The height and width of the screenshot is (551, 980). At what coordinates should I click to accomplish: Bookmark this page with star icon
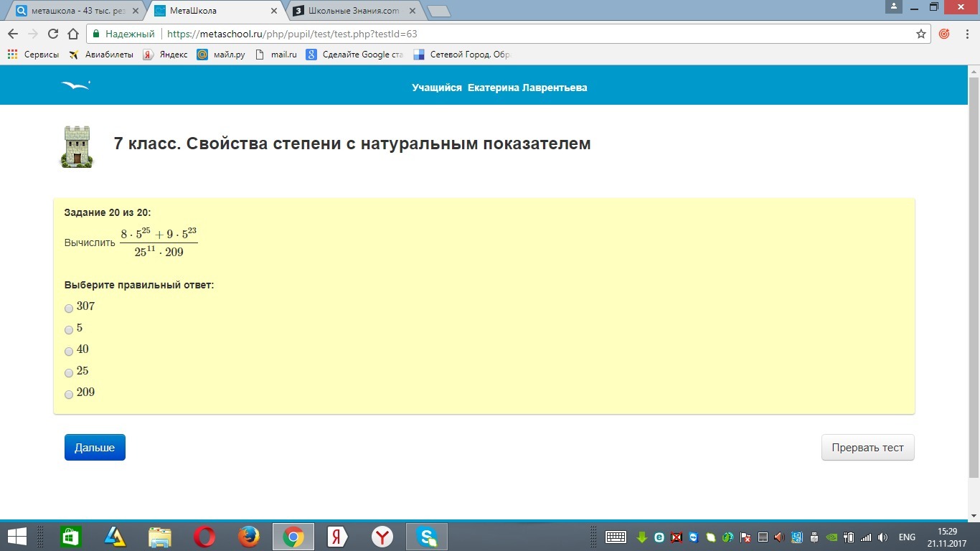click(921, 34)
